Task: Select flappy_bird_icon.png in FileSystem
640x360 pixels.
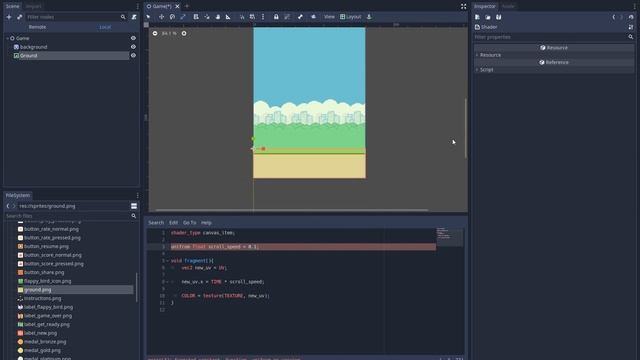Action: [47, 281]
